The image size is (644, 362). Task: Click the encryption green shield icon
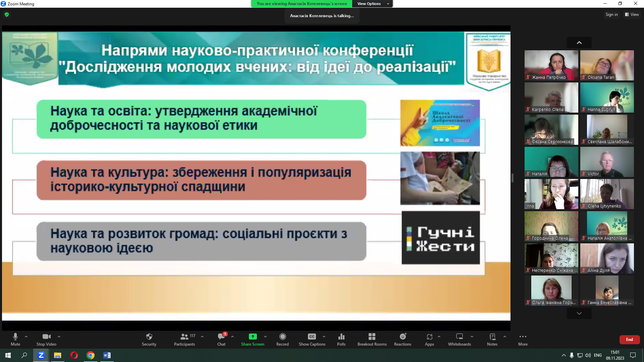point(7,14)
